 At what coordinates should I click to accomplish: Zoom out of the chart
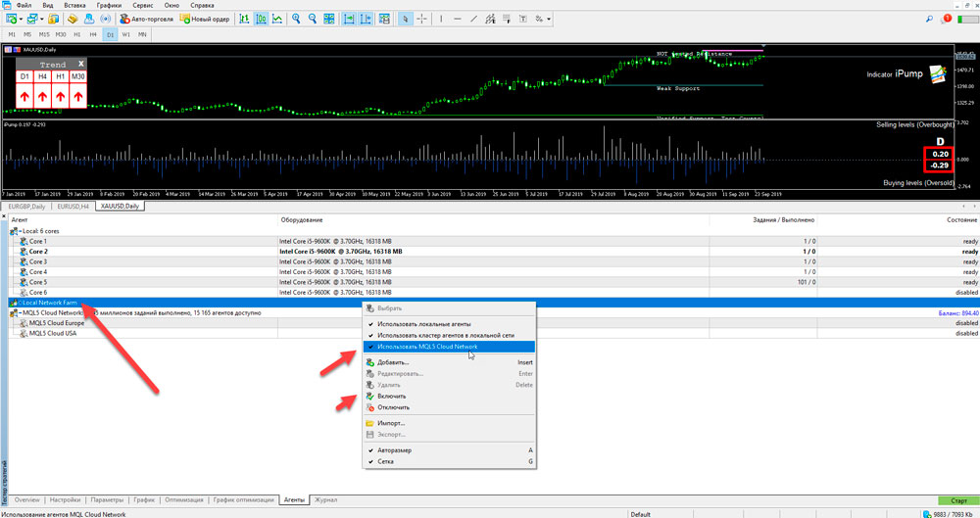tap(313, 19)
